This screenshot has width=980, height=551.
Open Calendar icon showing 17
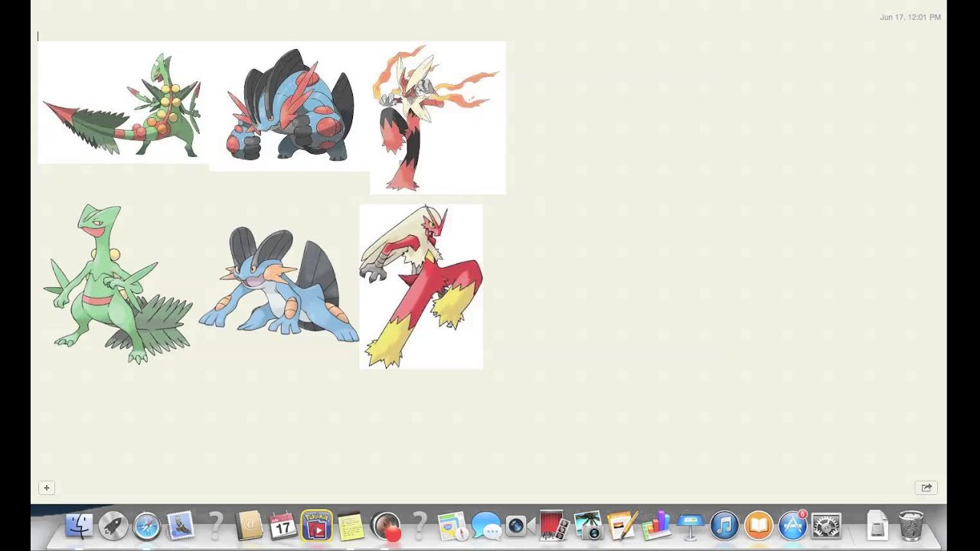283,526
